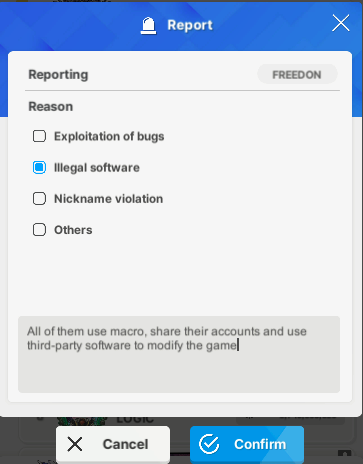Confirm the report submission
The image size is (363, 464).
coord(247,444)
